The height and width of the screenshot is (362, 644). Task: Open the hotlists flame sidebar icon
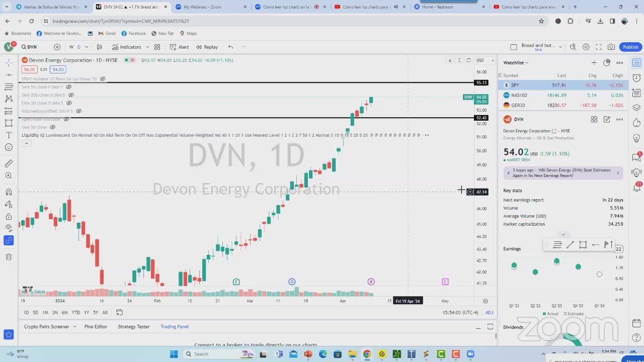(636, 123)
